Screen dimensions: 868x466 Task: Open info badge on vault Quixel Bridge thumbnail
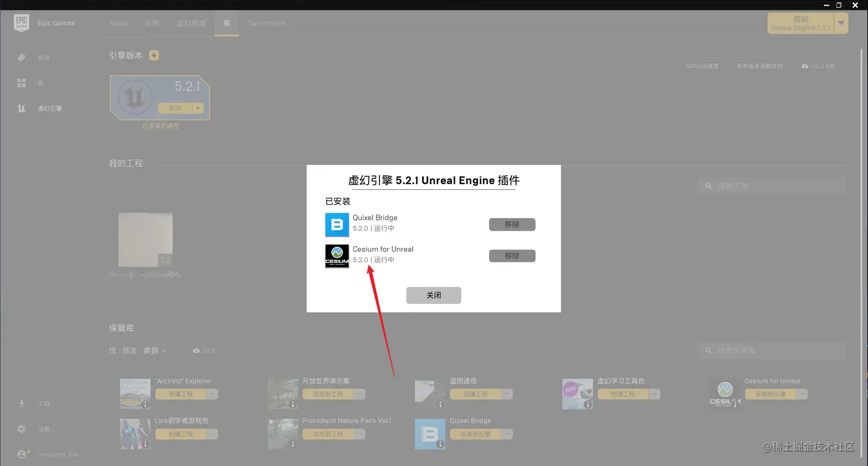click(x=441, y=445)
